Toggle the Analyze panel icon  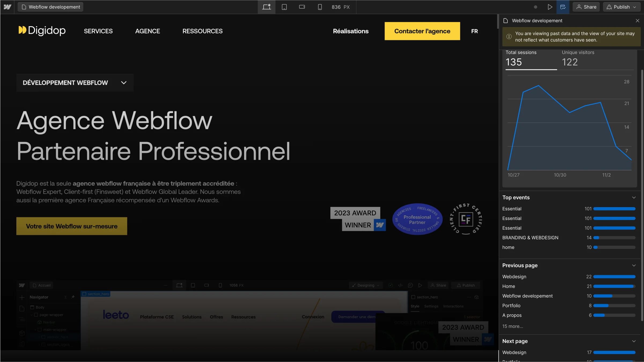563,7
